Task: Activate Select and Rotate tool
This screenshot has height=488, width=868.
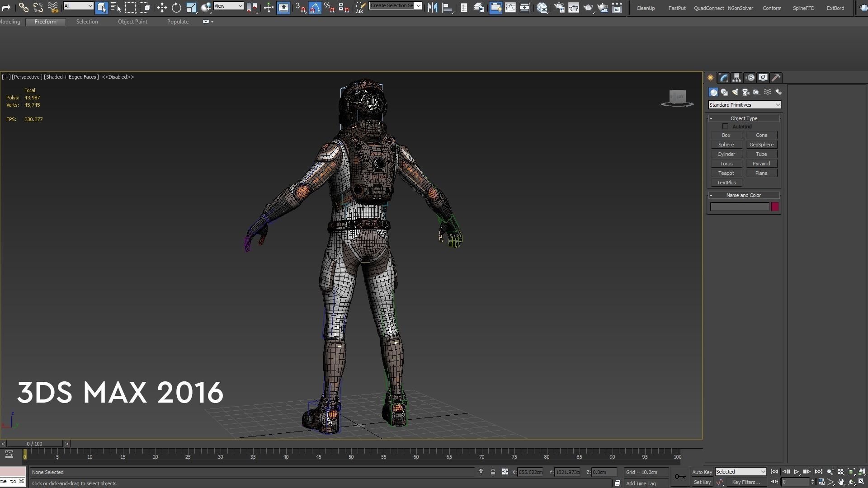Action: click(176, 8)
